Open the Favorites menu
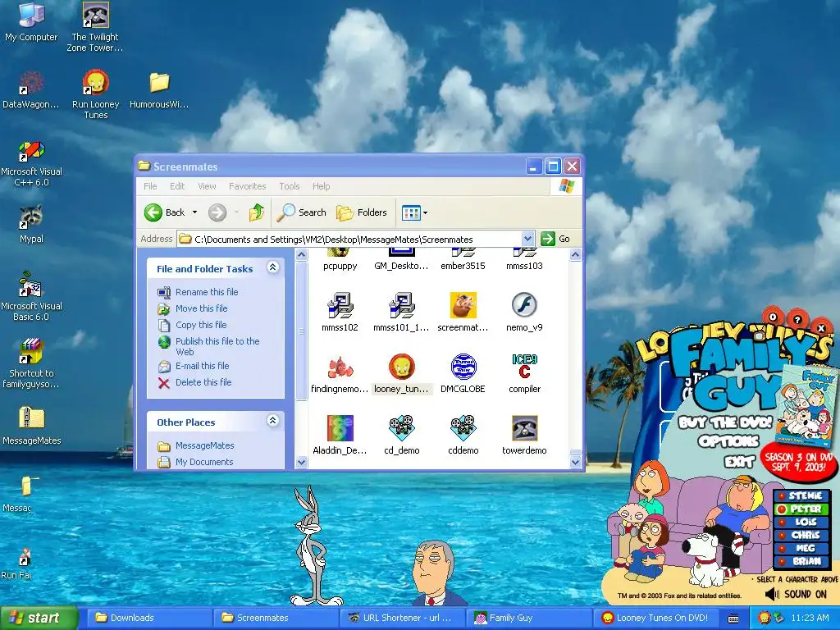Viewport: 840px width, 630px height. click(x=248, y=186)
